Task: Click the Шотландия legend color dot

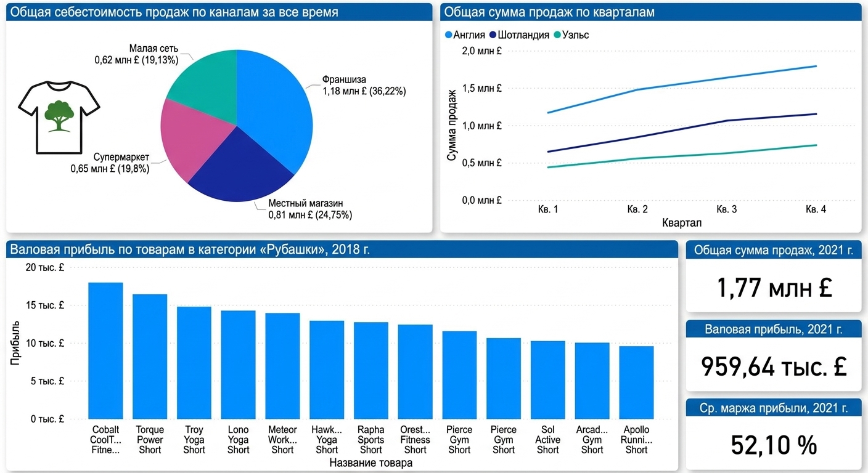Action: [x=493, y=35]
